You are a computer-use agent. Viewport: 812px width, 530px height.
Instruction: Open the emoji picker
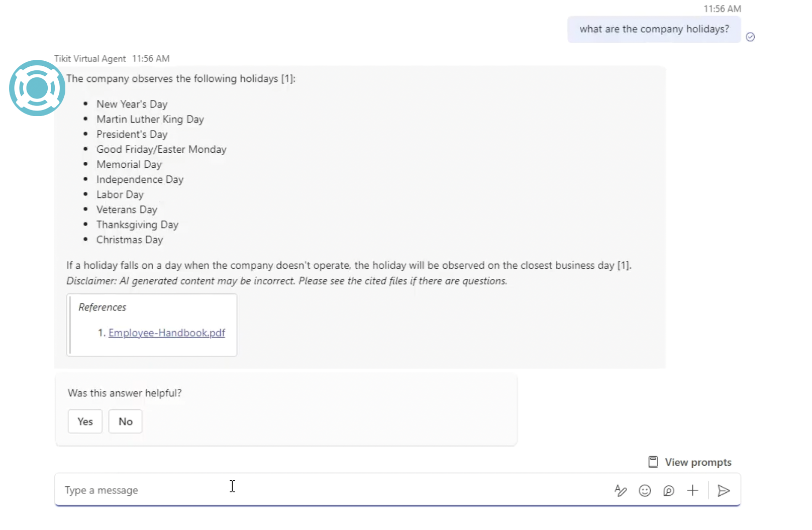645,490
